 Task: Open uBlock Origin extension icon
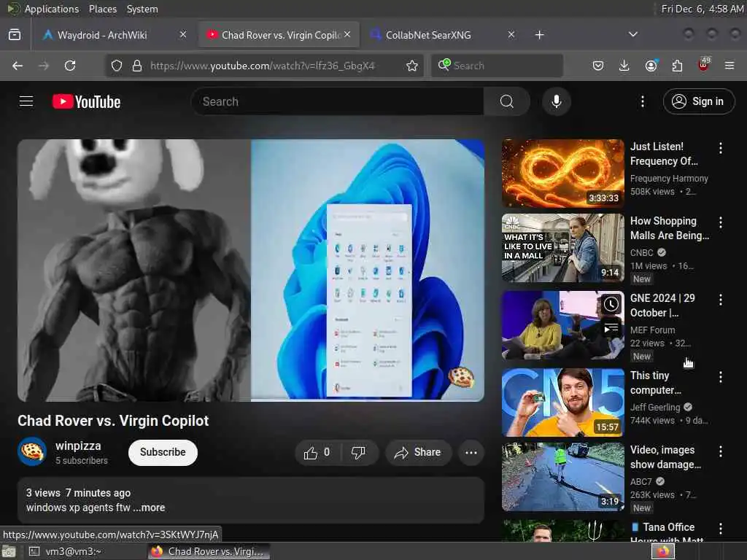704,65
